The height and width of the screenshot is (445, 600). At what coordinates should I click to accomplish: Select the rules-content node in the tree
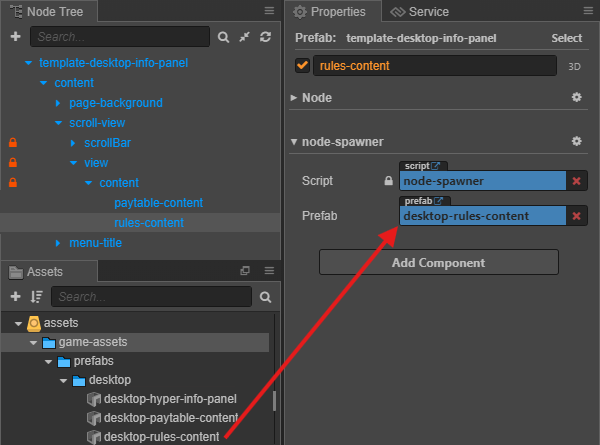click(149, 223)
